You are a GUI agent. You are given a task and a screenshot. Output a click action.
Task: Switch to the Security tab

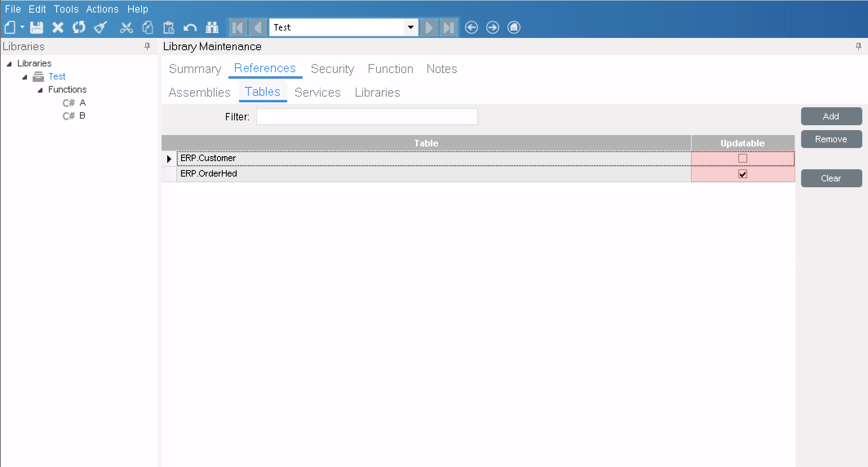[x=332, y=69]
